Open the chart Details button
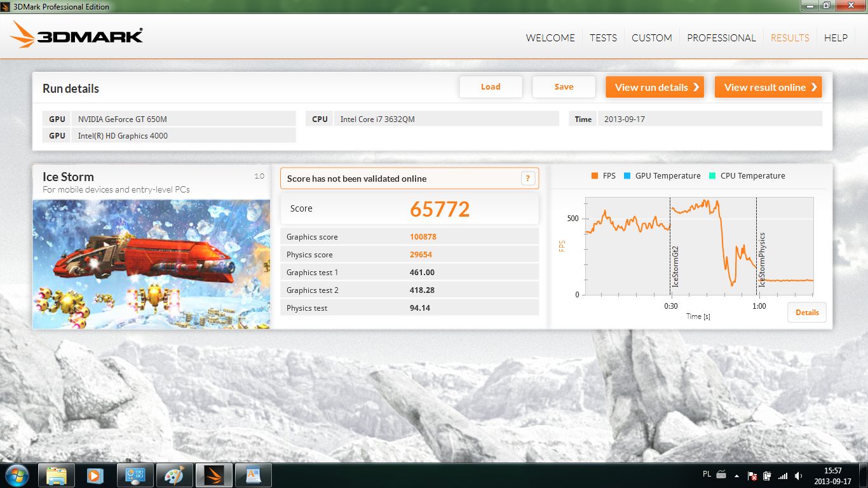 pyautogui.click(x=807, y=312)
